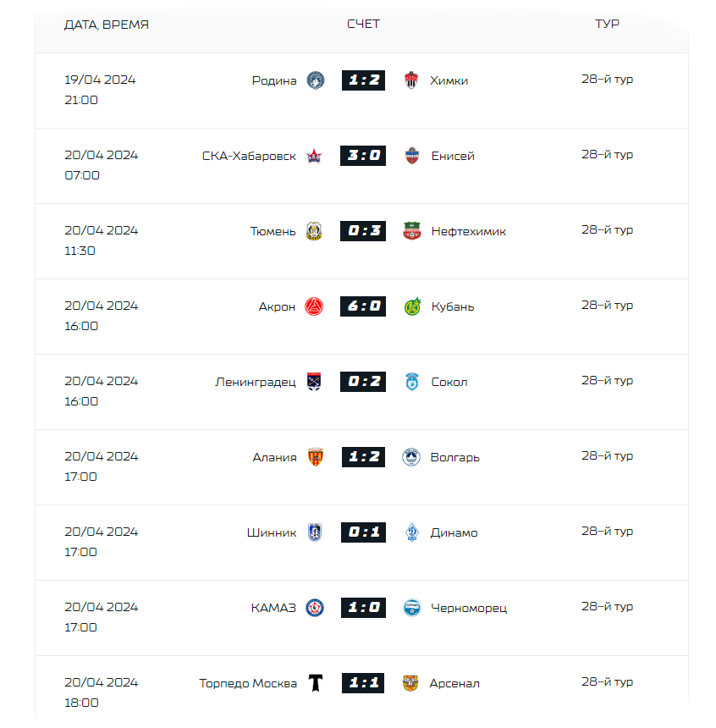Click 28-й тур in the Родина row
Viewport: 716px width, 728px height.
tap(608, 80)
